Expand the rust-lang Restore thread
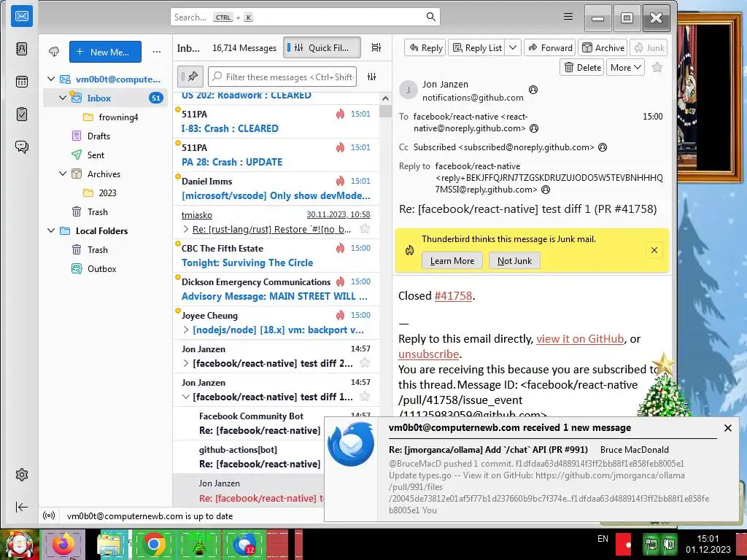This screenshot has width=747, height=560. point(186,229)
